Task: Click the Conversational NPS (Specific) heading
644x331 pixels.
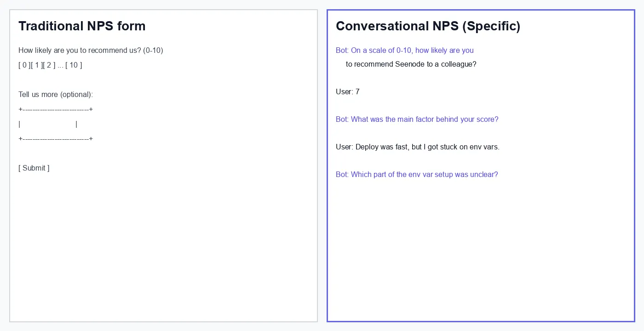Action: click(x=428, y=26)
